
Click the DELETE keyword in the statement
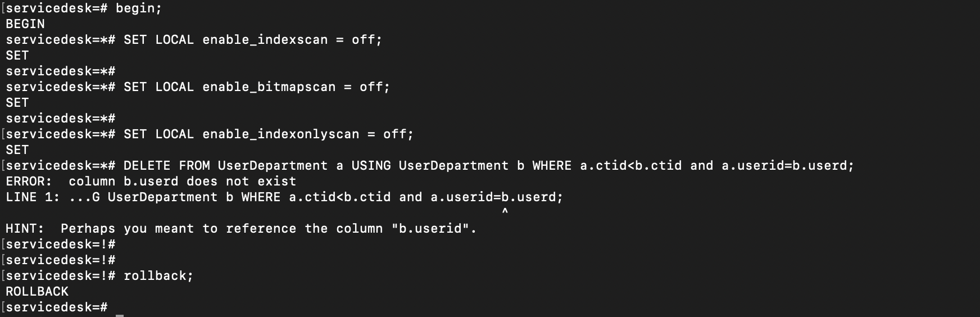(x=147, y=166)
